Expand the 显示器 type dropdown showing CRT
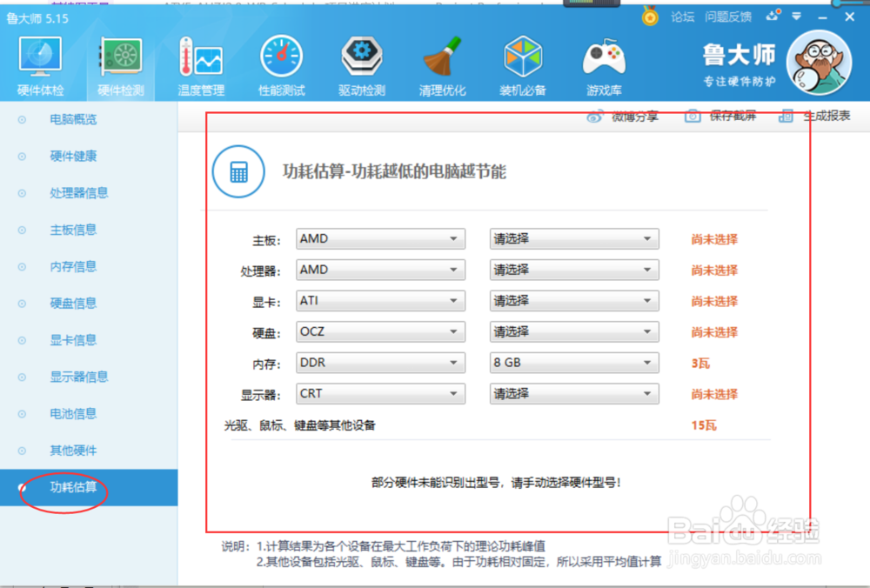 coord(381,394)
